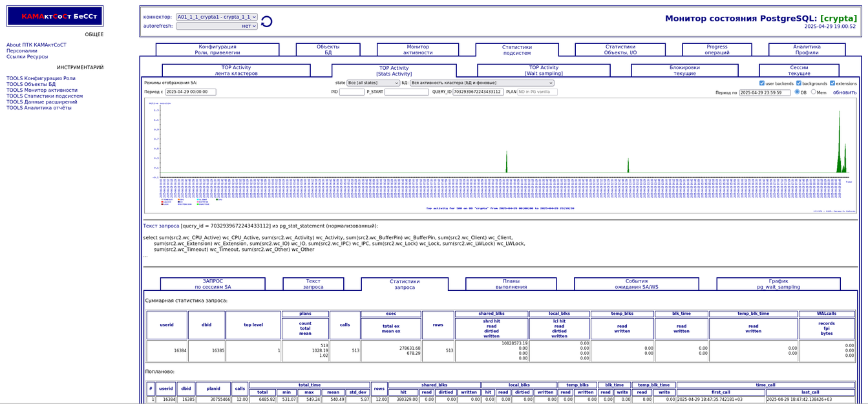
Task: Select the DB radio button
Action: point(797,92)
